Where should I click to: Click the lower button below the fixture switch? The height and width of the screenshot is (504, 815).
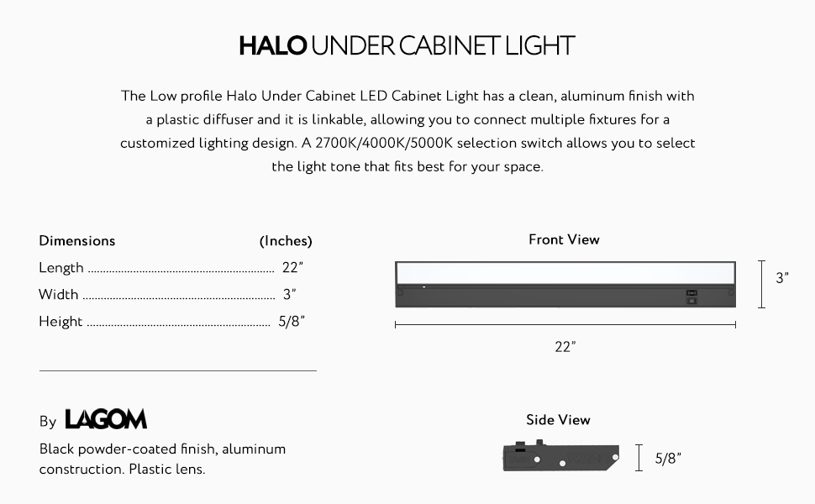click(691, 300)
